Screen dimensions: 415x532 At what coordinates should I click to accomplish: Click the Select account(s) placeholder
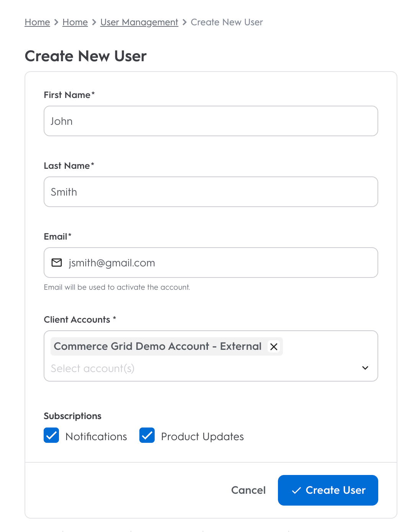coord(93,368)
